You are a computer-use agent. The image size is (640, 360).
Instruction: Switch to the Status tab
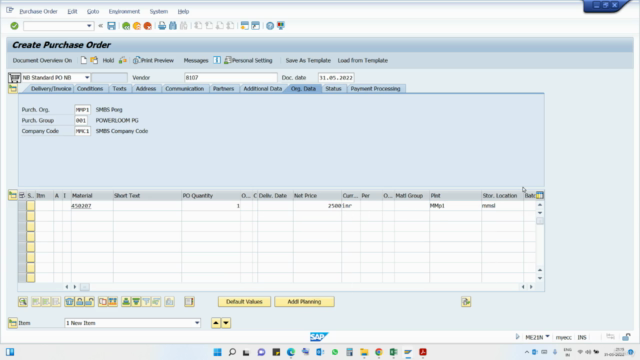[333, 89]
